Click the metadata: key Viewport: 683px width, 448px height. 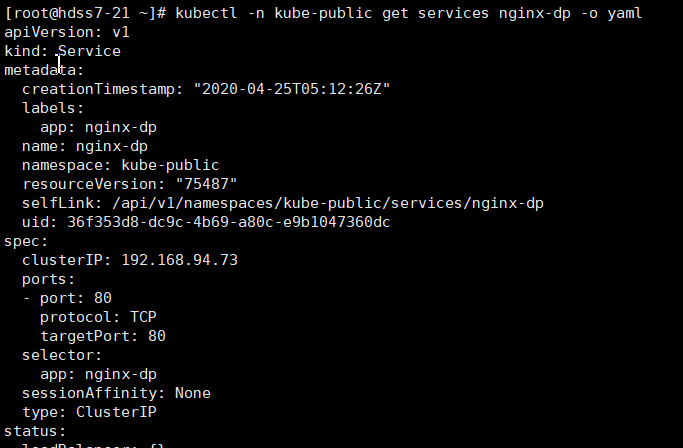(x=44, y=70)
